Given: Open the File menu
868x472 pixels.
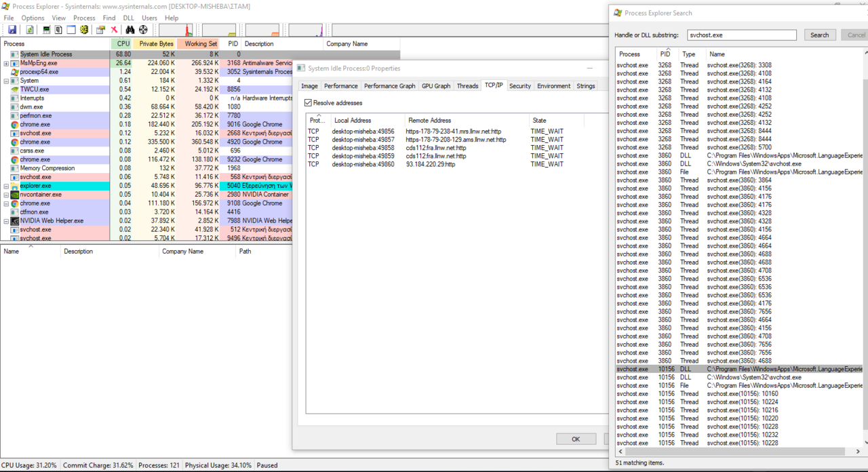Looking at the screenshot, I should coord(9,18).
